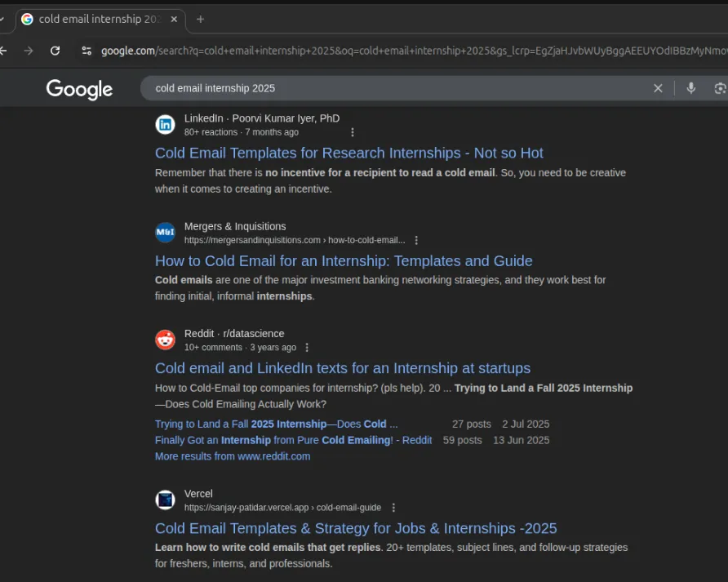Clear the search query text

pos(658,88)
